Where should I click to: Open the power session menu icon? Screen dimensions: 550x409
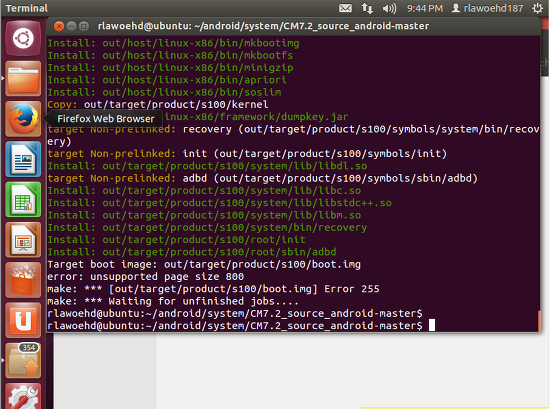point(537,8)
